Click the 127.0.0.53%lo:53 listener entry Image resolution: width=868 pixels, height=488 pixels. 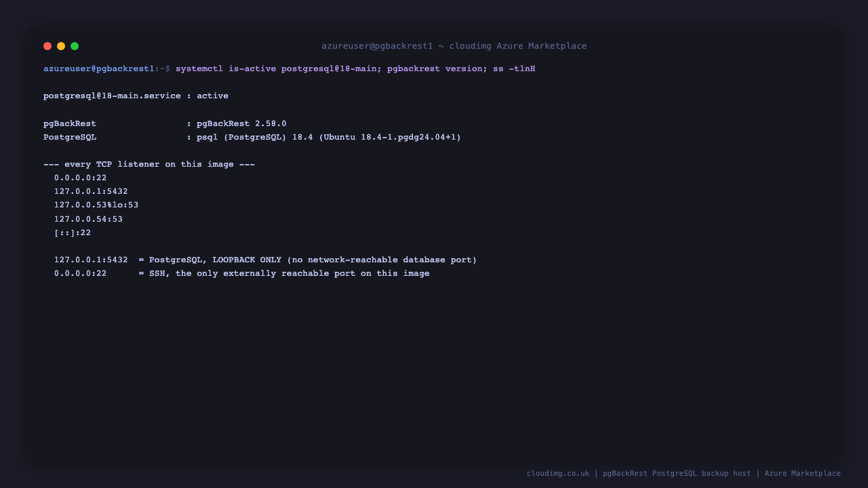(96, 205)
